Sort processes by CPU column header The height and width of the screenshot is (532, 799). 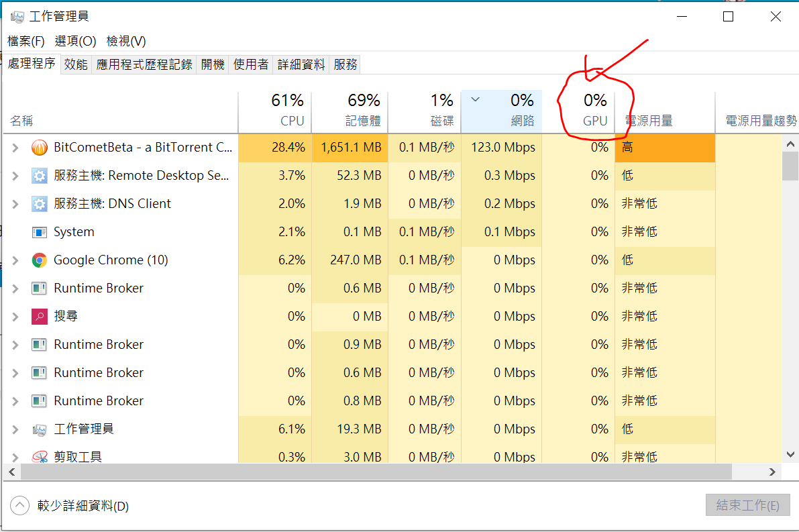(x=275, y=111)
